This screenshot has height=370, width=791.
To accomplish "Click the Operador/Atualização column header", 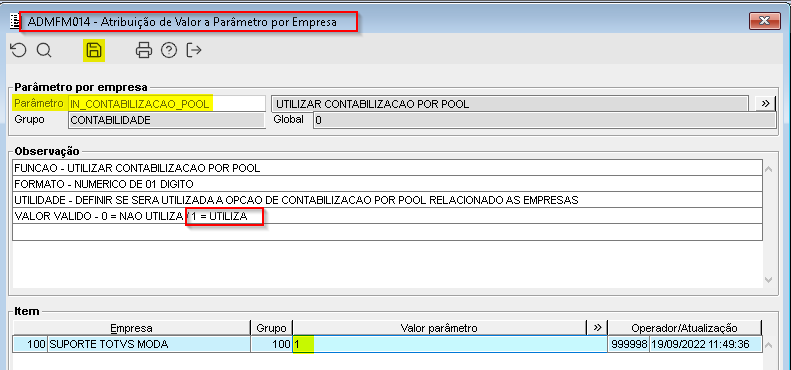I will click(x=685, y=328).
